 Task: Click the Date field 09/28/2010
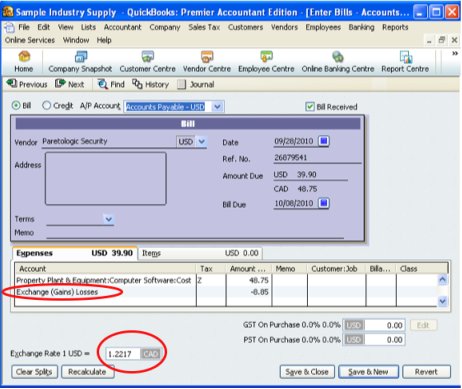tap(294, 141)
